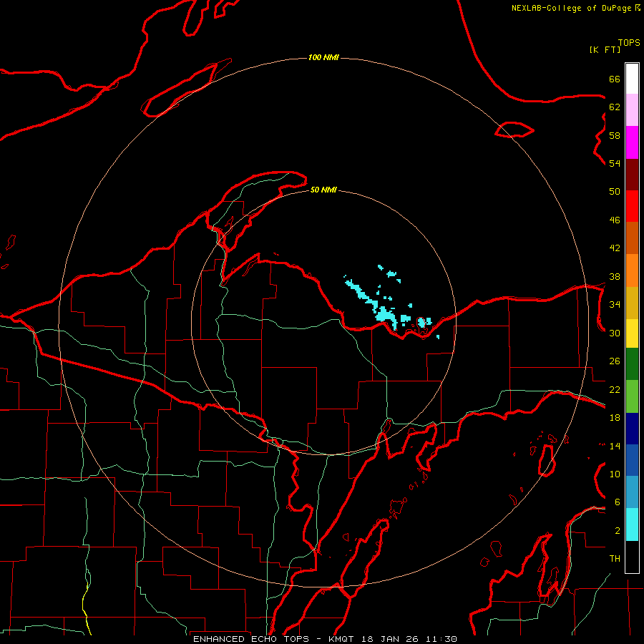
Task: Click the "42" scale label
Action: tap(615, 248)
